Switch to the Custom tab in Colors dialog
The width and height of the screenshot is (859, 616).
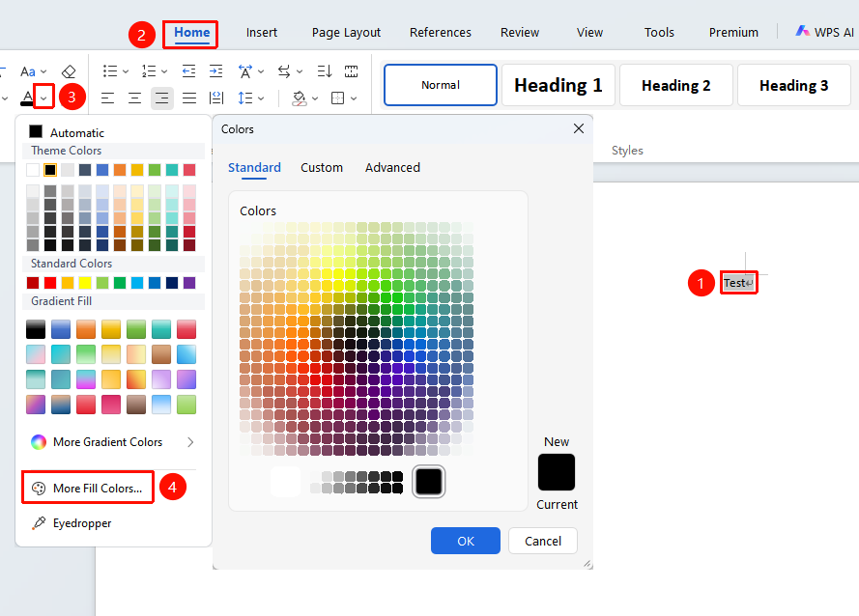(322, 168)
